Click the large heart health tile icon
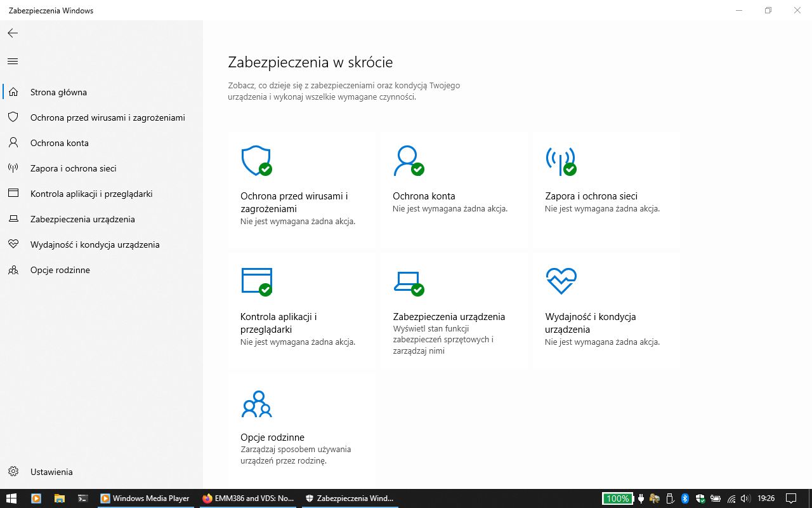The image size is (812, 508). (x=561, y=281)
